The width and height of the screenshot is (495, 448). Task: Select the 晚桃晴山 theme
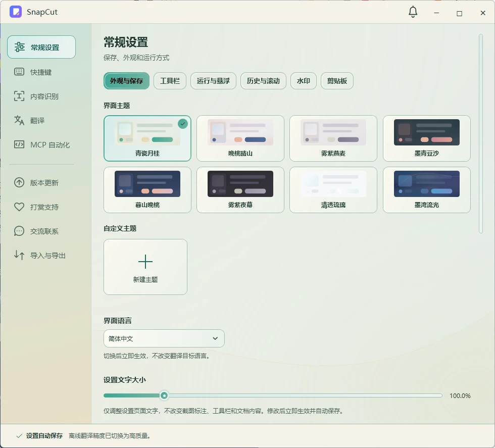[x=240, y=138]
